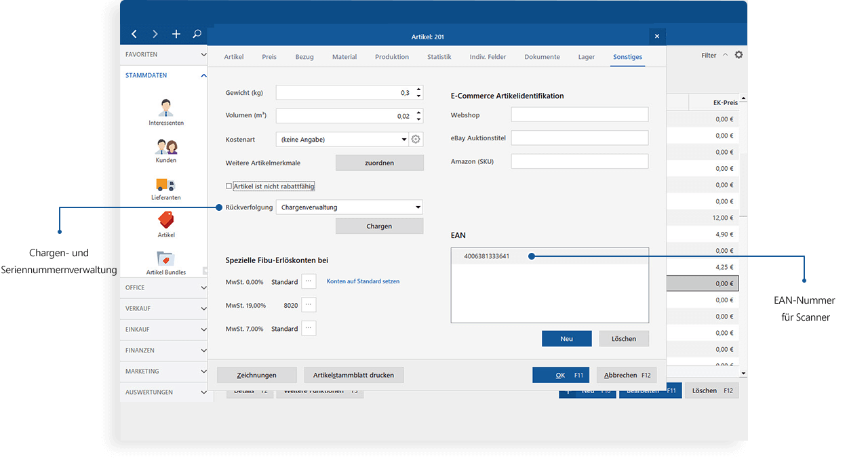Expand the EINKAUF sidebar section
Viewport: 868px width, 463px height.
click(203, 329)
